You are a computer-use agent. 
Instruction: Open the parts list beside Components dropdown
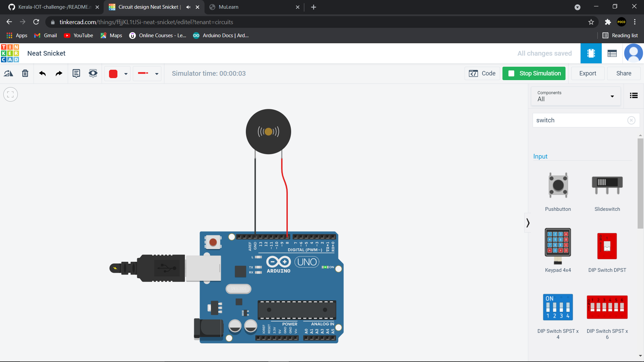634,96
